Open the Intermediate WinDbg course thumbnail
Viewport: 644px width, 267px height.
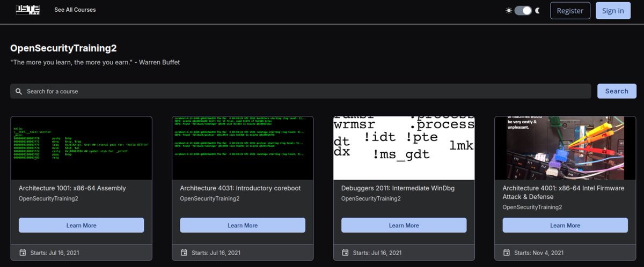coord(404,148)
